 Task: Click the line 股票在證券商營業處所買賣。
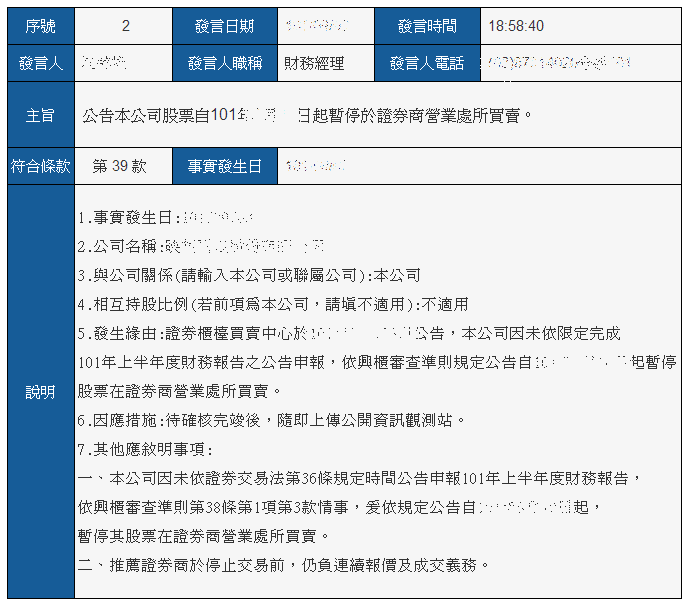pyautogui.click(x=179, y=391)
